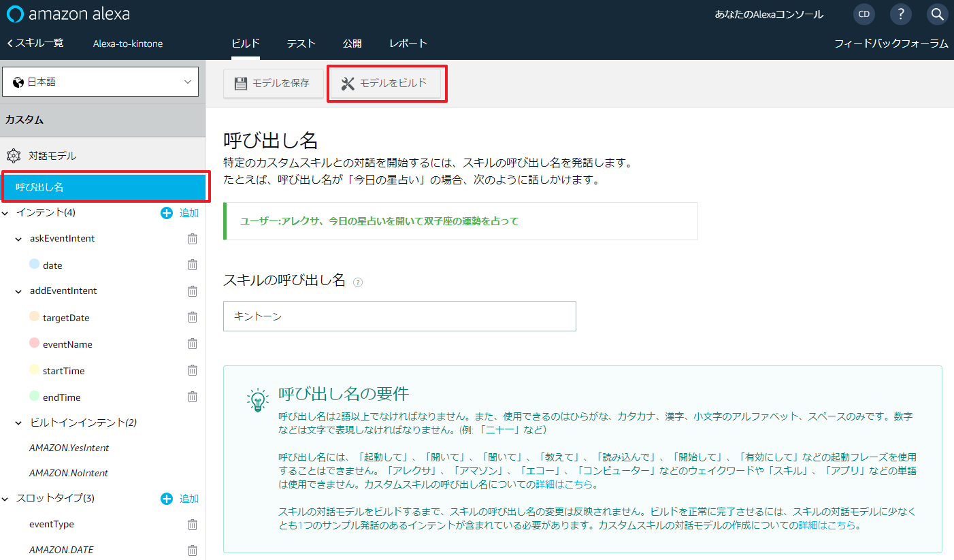Click the モデルを保存 button
954x560 pixels.
point(274,83)
